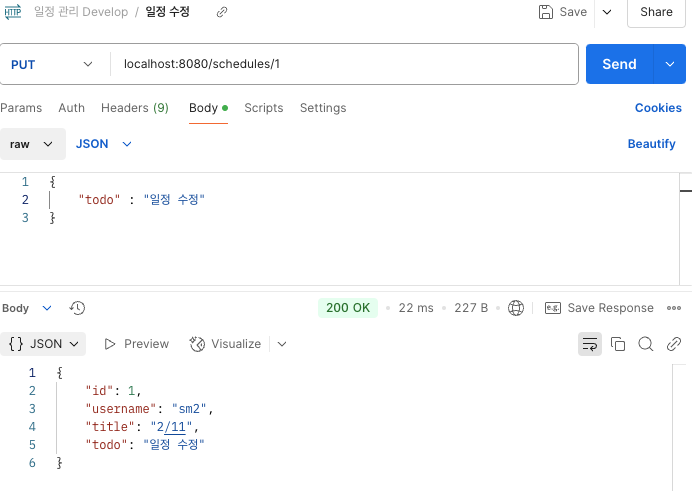
Task: Open the response Body view dropdown
Action: [27, 308]
